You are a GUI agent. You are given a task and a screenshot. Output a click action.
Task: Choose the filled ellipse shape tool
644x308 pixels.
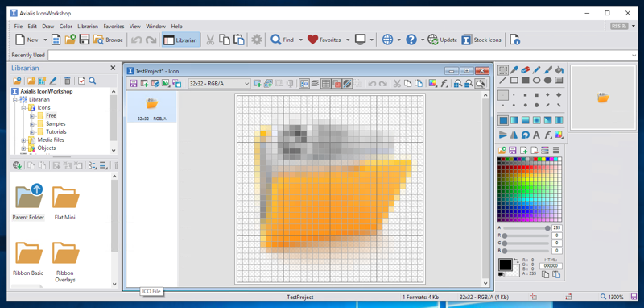click(x=547, y=81)
